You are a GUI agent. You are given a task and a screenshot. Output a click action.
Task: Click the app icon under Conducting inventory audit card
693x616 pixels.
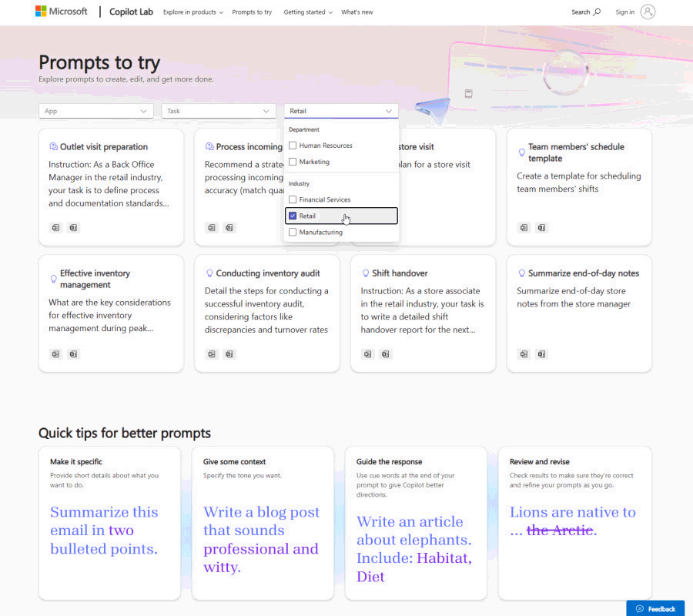(x=212, y=354)
